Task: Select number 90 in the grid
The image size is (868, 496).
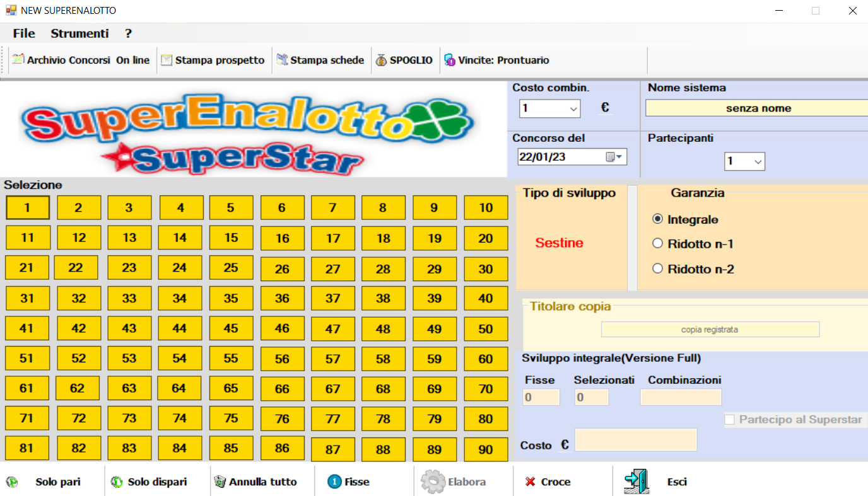Action: point(486,450)
